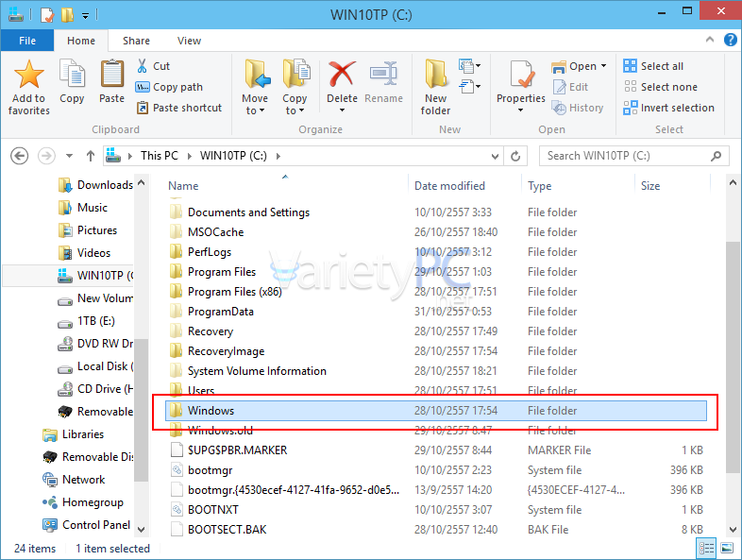Image resolution: width=742 pixels, height=560 pixels.
Task: Click the Forward navigation arrow
Action: click(x=46, y=156)
